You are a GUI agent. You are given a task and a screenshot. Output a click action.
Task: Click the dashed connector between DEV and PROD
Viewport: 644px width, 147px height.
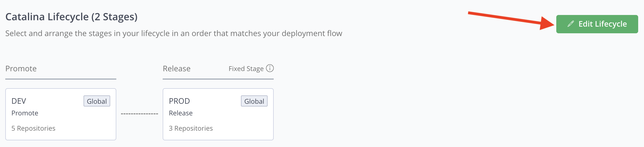139,114
